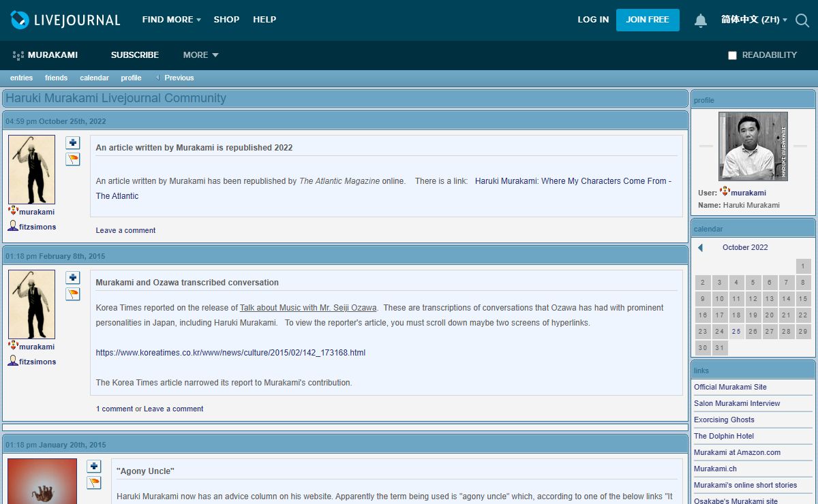Click the cane man avatar in first entry

31,170
